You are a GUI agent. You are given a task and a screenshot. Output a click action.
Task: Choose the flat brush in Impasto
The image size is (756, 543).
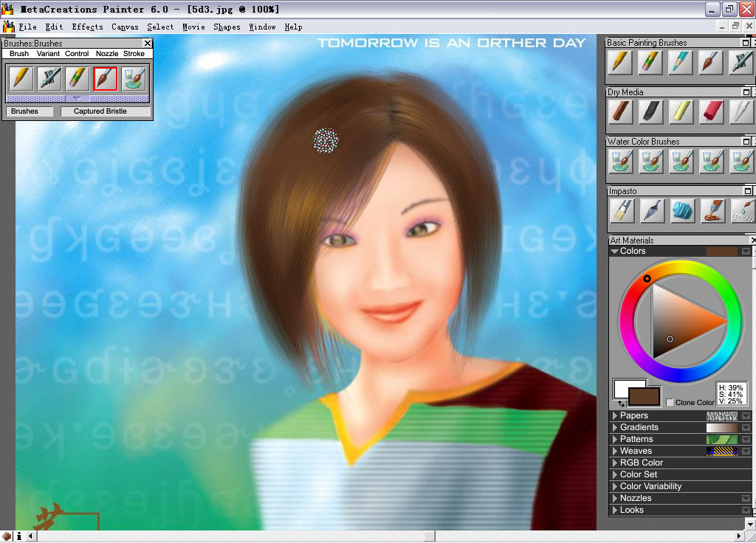622,211
